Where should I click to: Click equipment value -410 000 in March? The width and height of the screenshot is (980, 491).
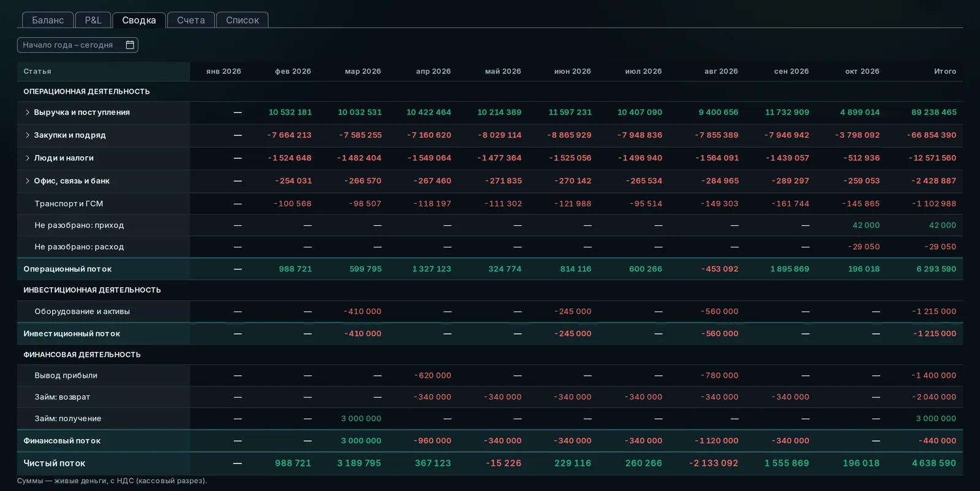(x=363, y=312)
